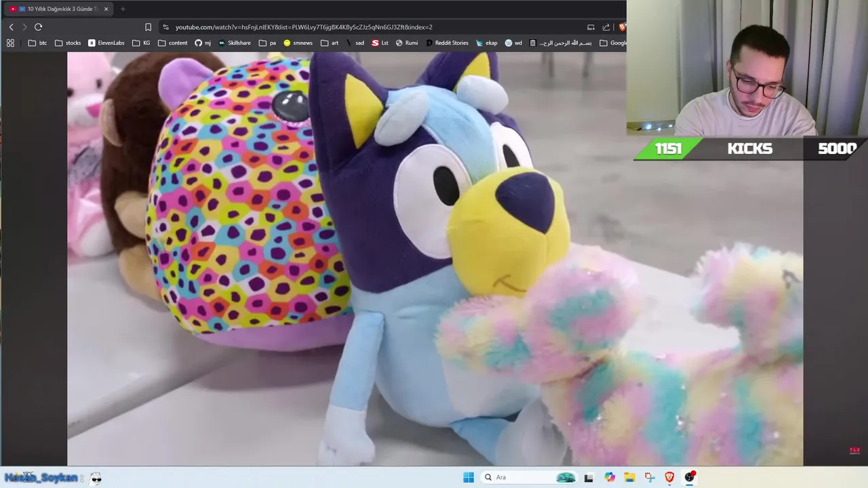The width and height of the screenshot is (868, 488).
Task: Open the cast/media icon in address bar
Action: click(591, 27)
